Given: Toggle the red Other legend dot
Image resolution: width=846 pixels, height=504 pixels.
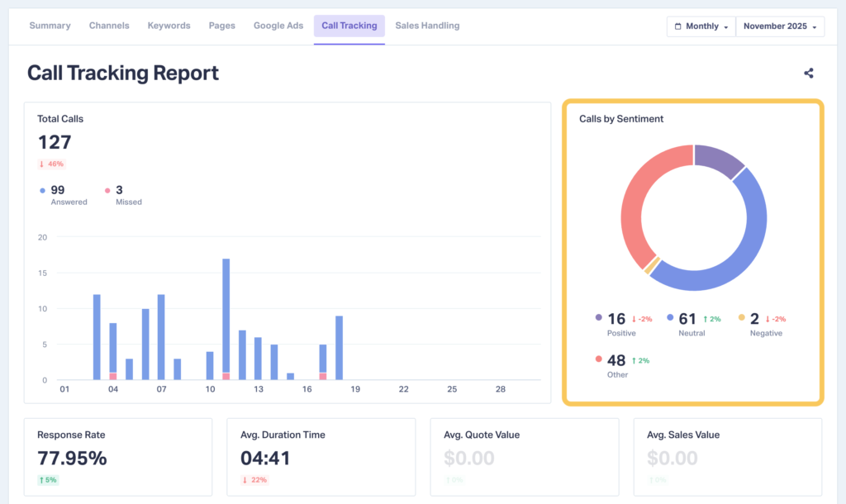Looking at the screenshot, I should 599,359.
